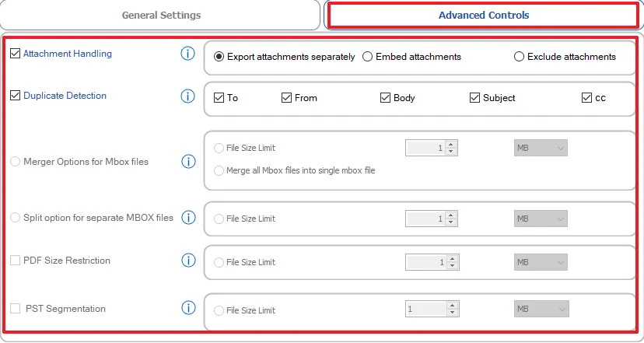
Task: Toggle the cc checkbox
Action: (586, 98)
